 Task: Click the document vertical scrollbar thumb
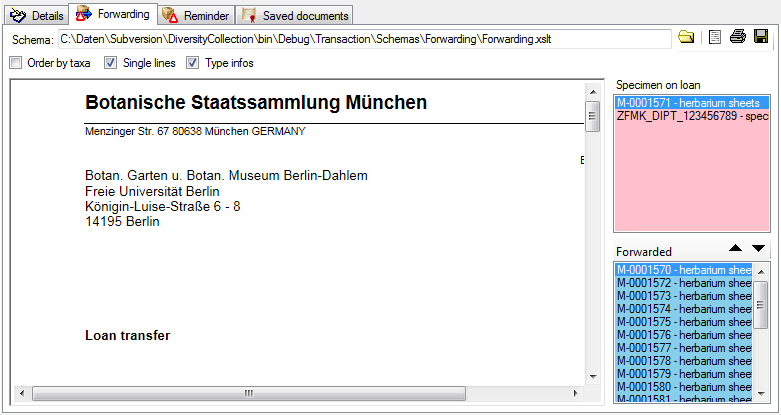pyautogui.click(x=593, y=116)
